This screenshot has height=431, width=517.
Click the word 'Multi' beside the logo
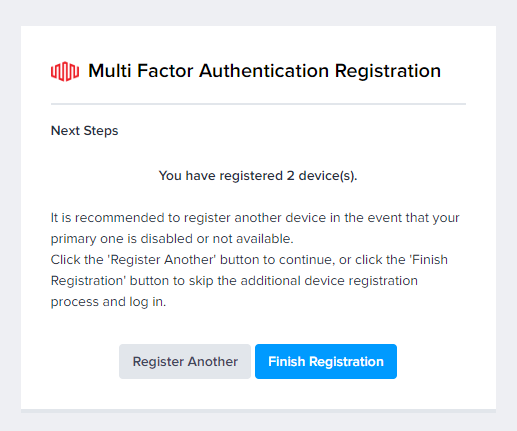coord(109,71)
